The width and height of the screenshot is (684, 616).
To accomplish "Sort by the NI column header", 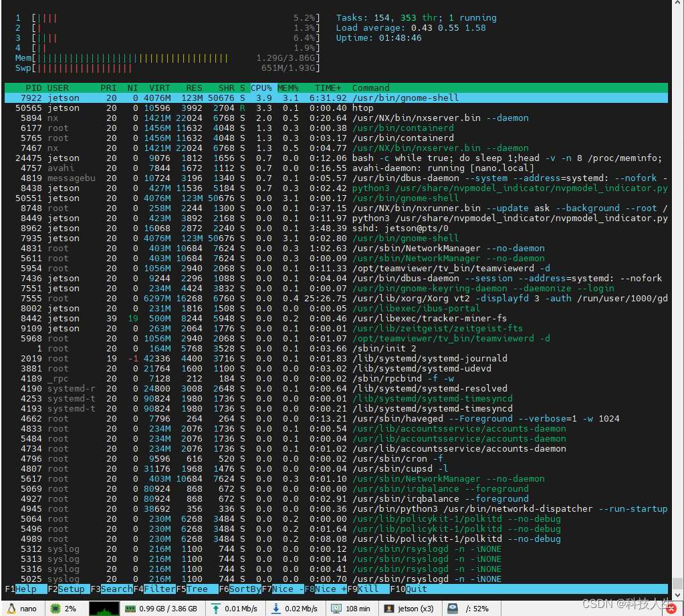I will coord(132,88).
